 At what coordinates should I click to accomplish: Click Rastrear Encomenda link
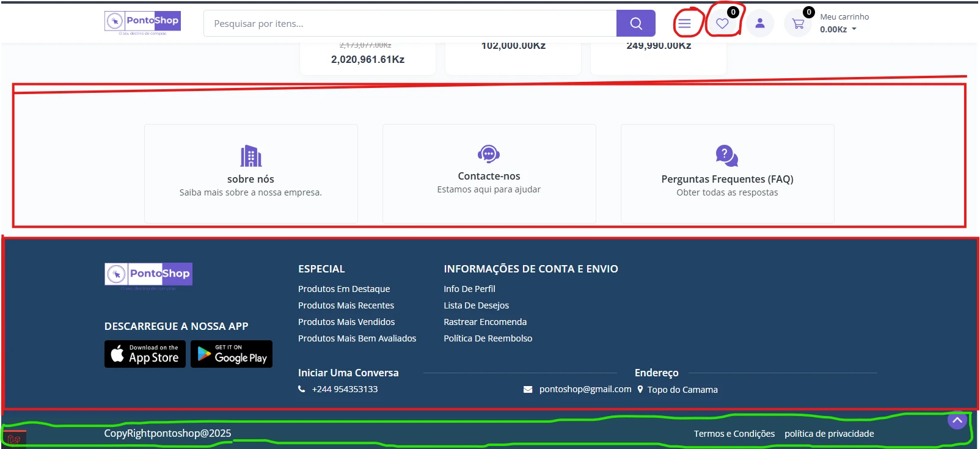click(485, 322)
